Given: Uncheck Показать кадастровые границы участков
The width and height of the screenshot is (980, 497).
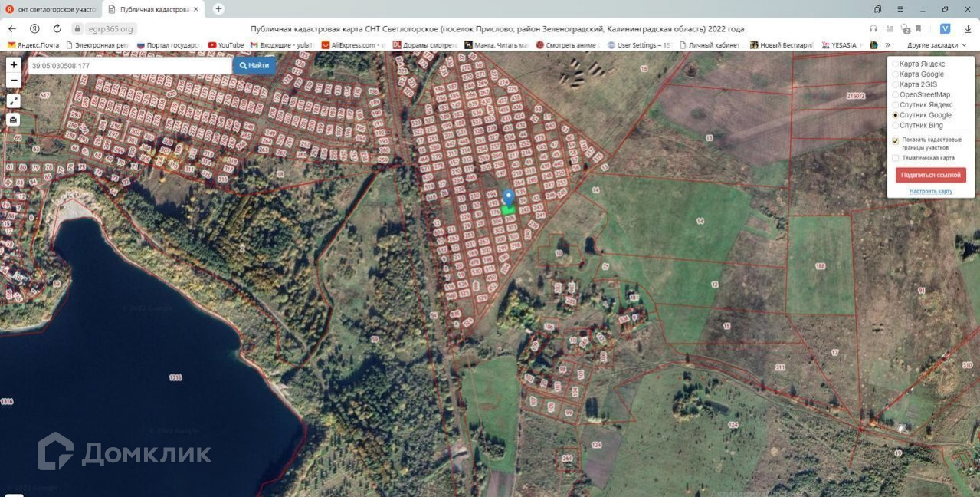Looking at the screenshot, I should point(896,141).
